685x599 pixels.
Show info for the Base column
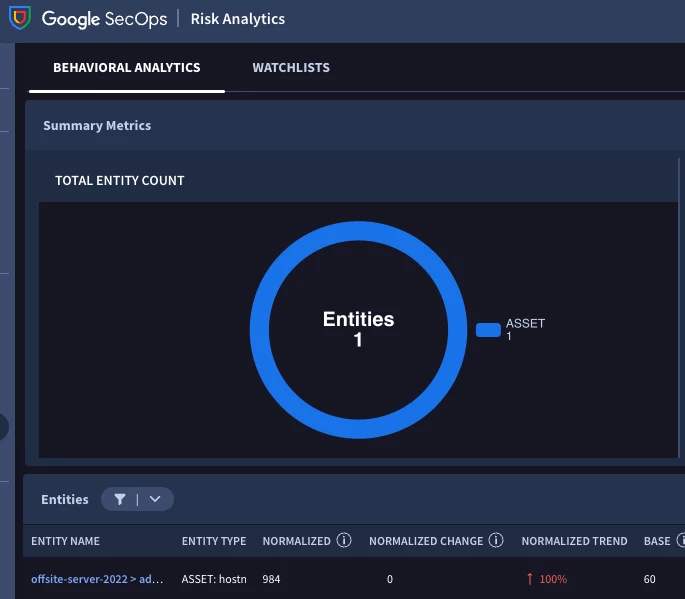(x=681, y=540)
